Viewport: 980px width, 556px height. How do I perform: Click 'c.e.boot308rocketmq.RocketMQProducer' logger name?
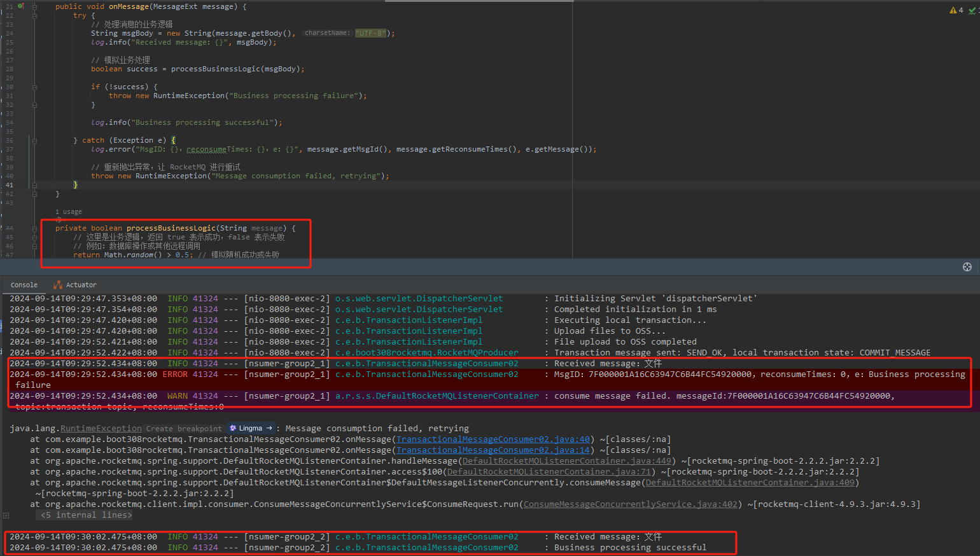[427, 353]
